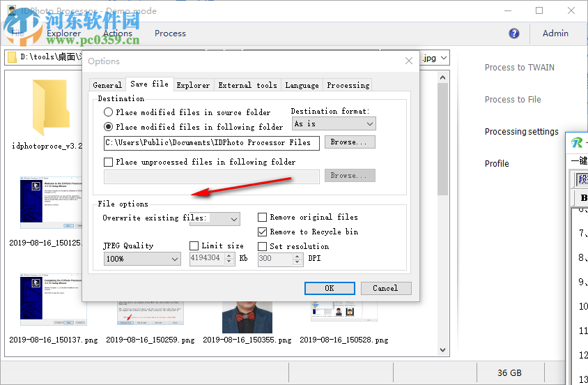Increase the Limit size Kb spinner
Image resolution: width=588 pixels, height=385 pixels.
(x=229, y=255)
